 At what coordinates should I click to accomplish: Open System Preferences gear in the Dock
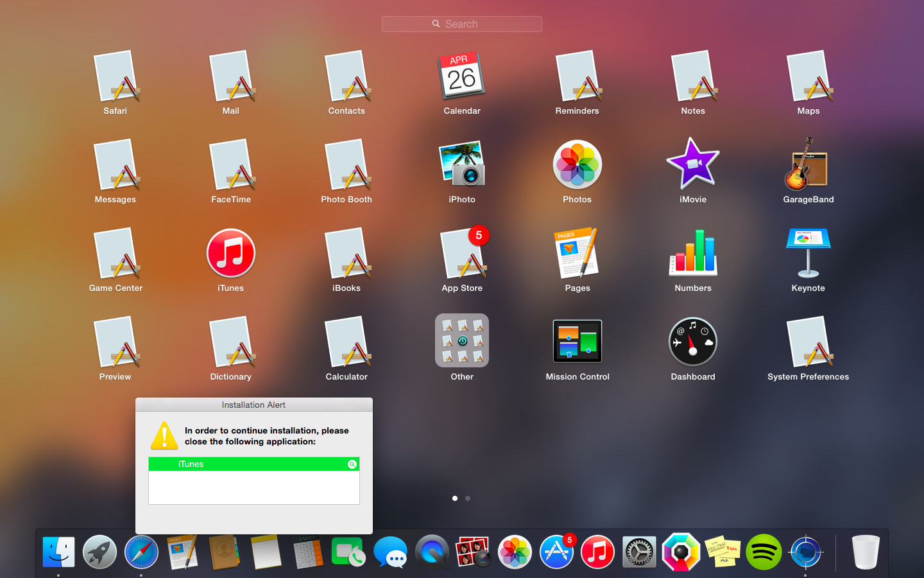pos(639,552)
